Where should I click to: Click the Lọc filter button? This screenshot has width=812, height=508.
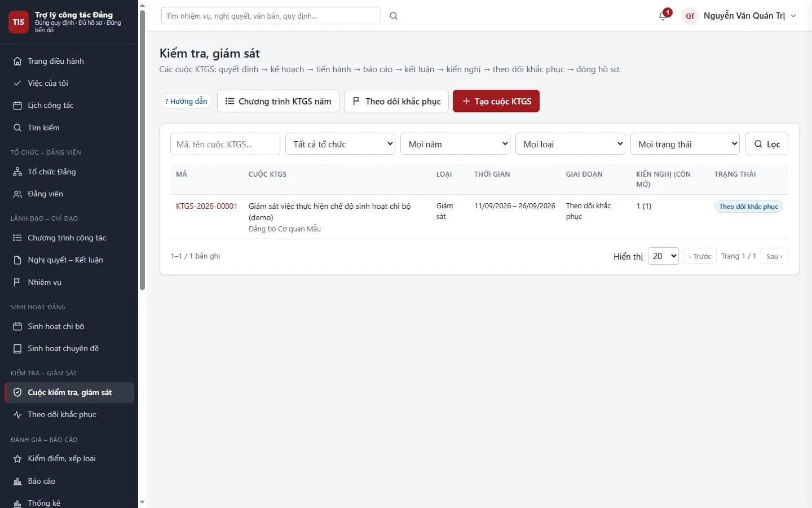pyautogui.click(x=766, y=144)
